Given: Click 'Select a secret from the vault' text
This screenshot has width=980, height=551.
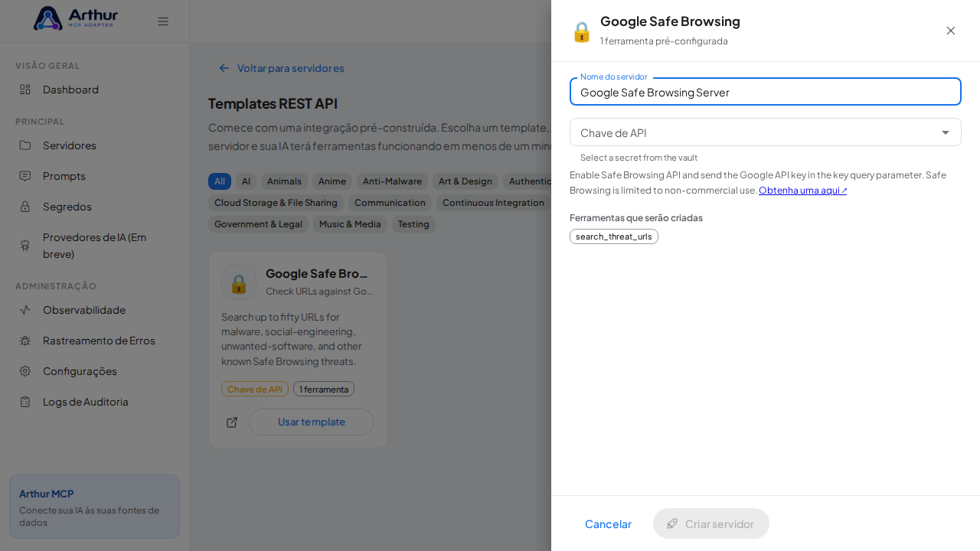Looking at the screenshot, I should click(x=639, y=158).
